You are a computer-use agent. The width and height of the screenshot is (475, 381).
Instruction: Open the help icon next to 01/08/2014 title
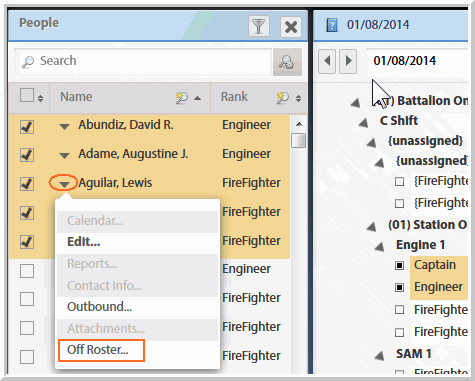tap(332, 25)
